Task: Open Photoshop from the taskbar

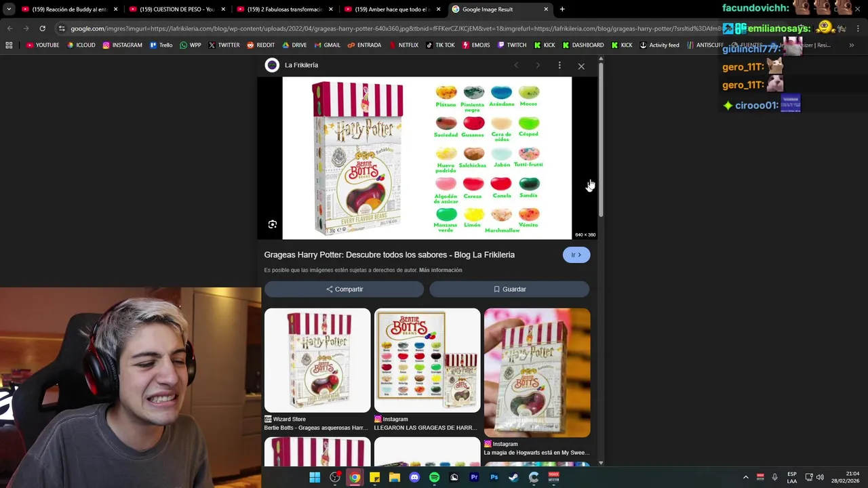Action: [x=494, y=477]
